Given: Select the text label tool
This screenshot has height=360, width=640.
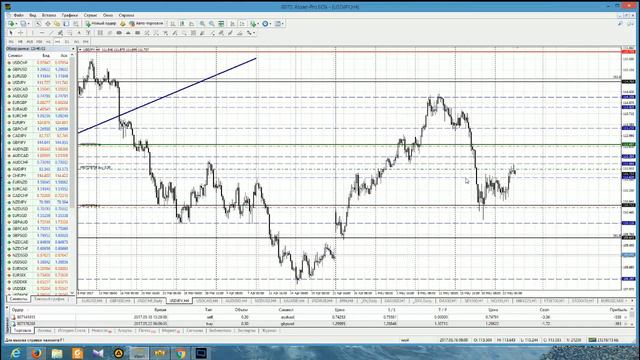Looking at the screenshot, I should [x=88, y=33].
